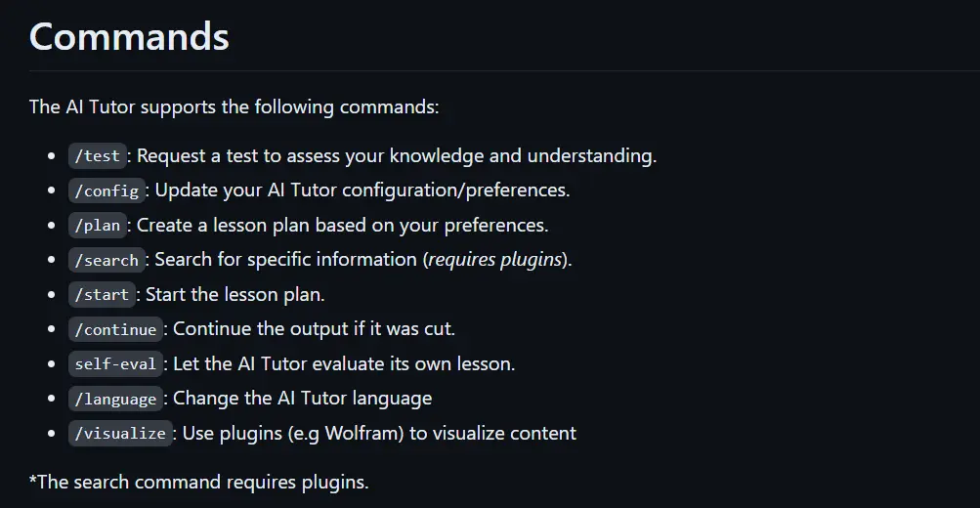Click the search command requires plugins footnote
This screenshot has width=980, height=508.
199,483
